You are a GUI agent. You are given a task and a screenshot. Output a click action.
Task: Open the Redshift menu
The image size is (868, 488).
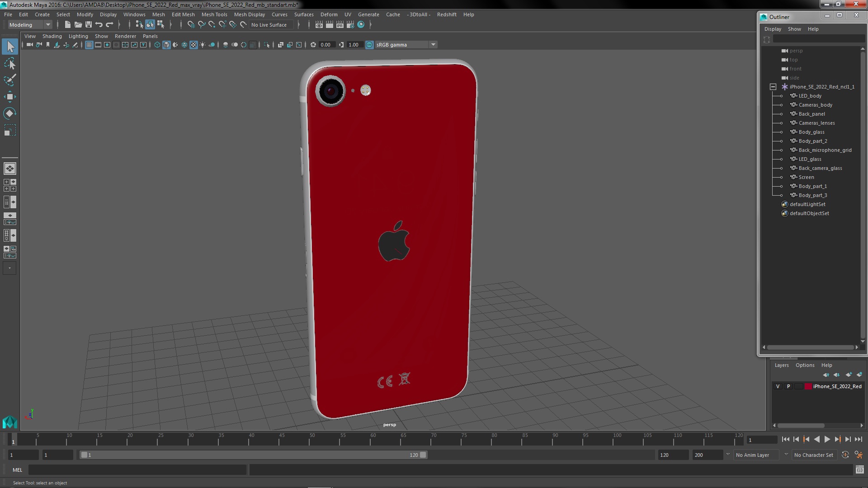tap(447, 14)
